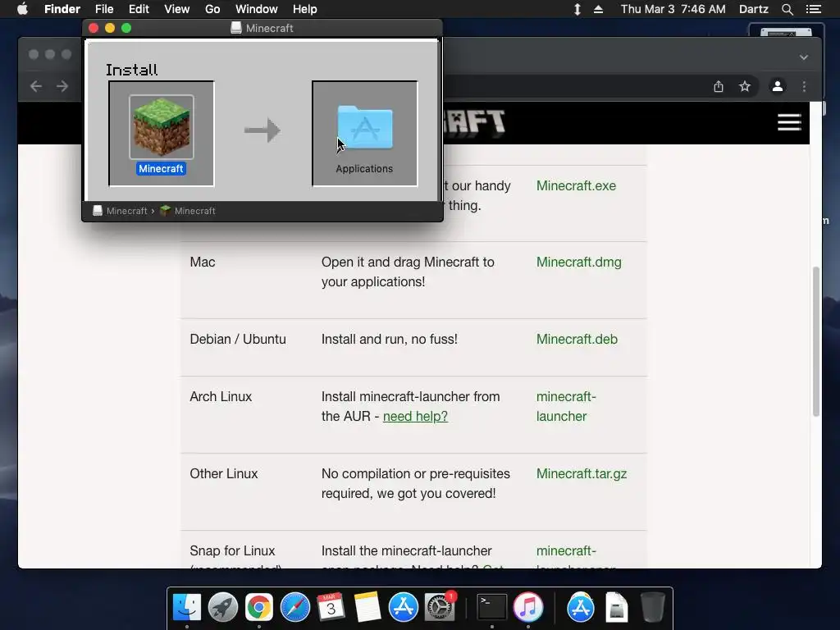
Task: Open the Edit menu
Action: [x=139, y=9]
